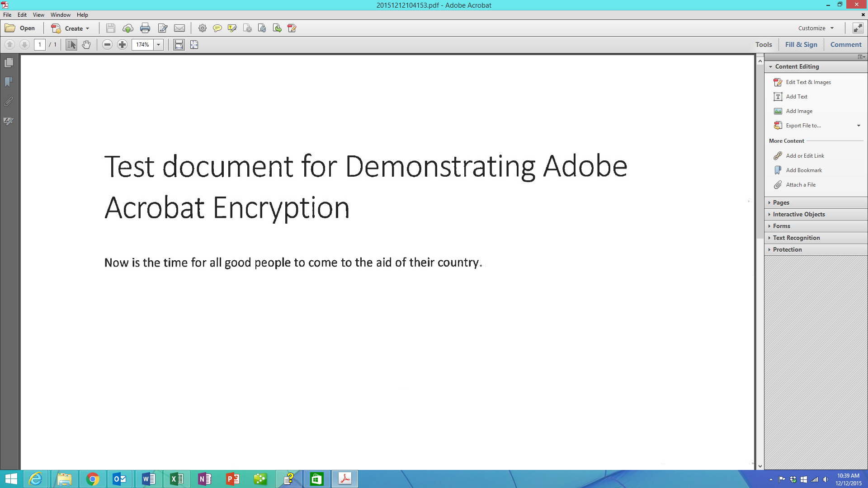Open the Window menu
Screen dimensions: 868x488
coord(61,15)
